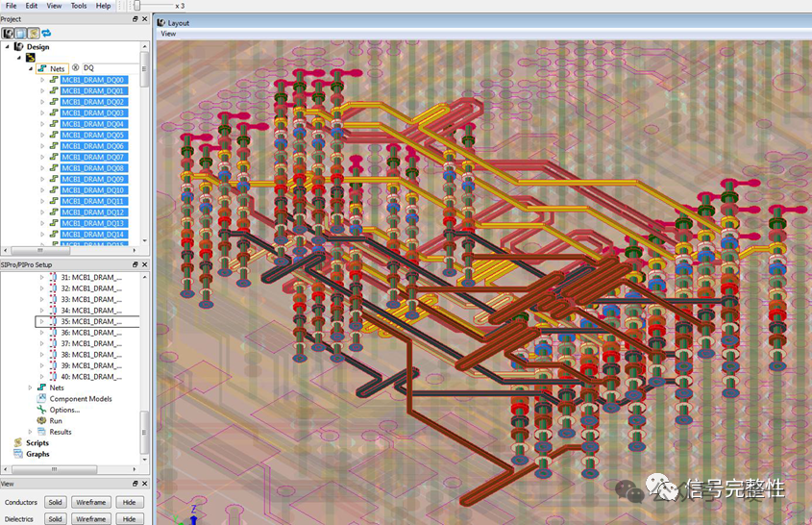
Task: Open the File menu
Action: coord(11,6)
